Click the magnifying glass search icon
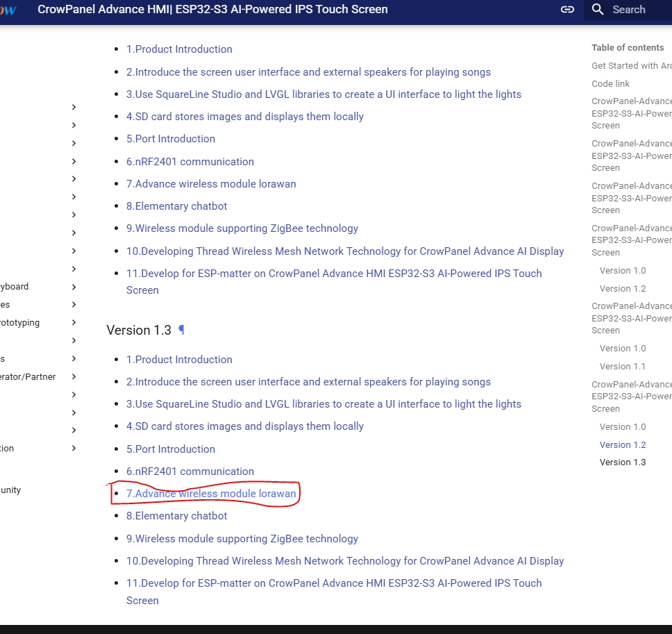 pyautogui.click(x=598, y=10)
